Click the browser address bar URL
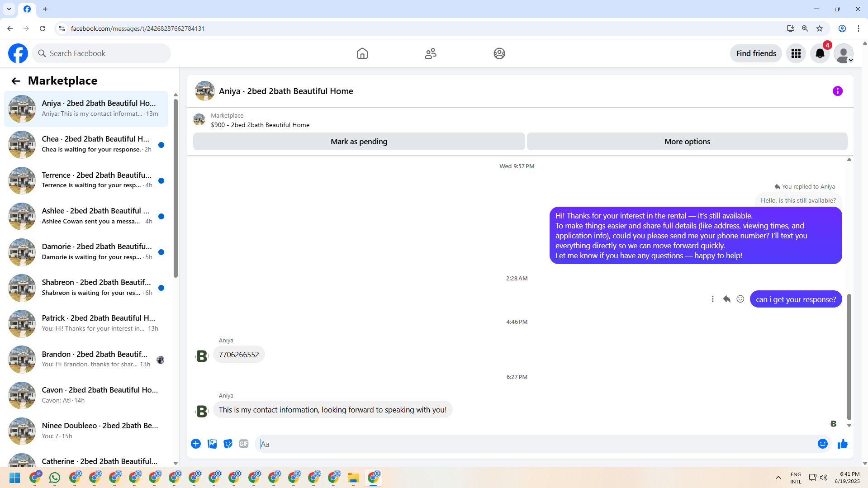 tap(138, 28)
